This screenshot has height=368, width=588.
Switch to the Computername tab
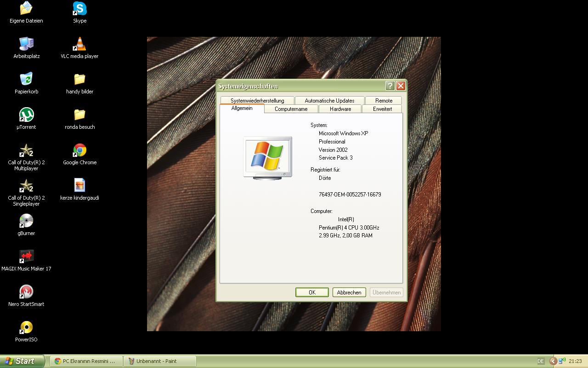291,109
